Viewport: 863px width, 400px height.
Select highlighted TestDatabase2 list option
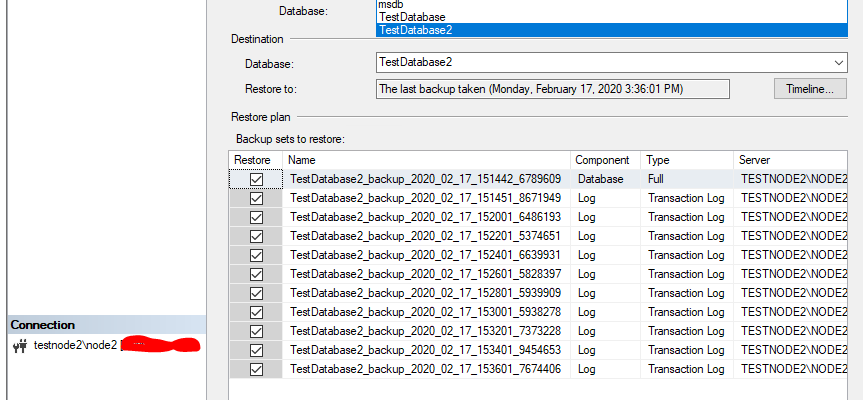[416, 30]
